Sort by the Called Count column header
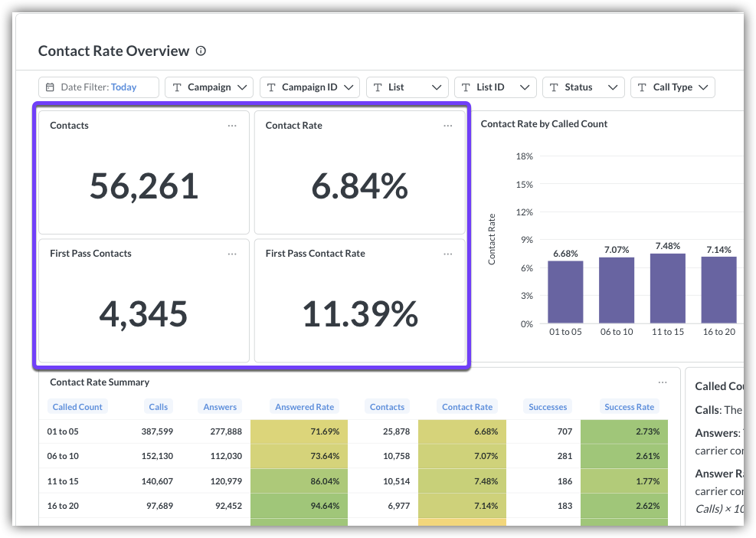This screenshot has width=756, height=538. 77,407
